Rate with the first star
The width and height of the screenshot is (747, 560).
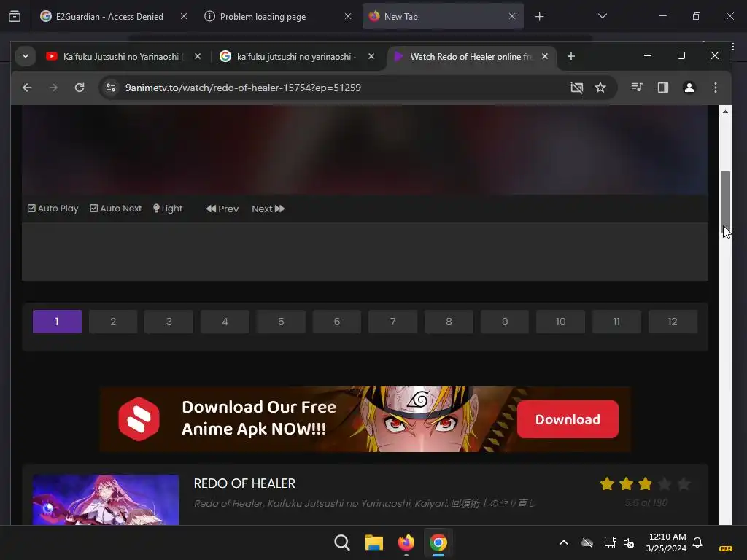[x=607, y=484]
